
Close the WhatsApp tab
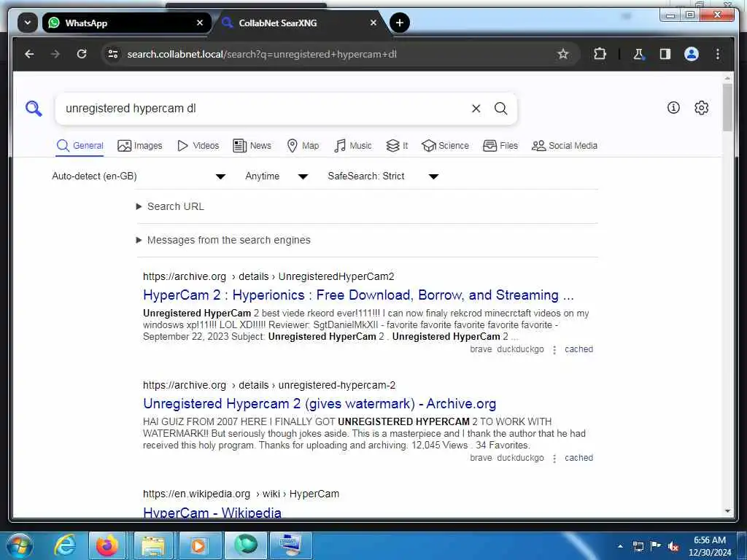click(200, 23)
